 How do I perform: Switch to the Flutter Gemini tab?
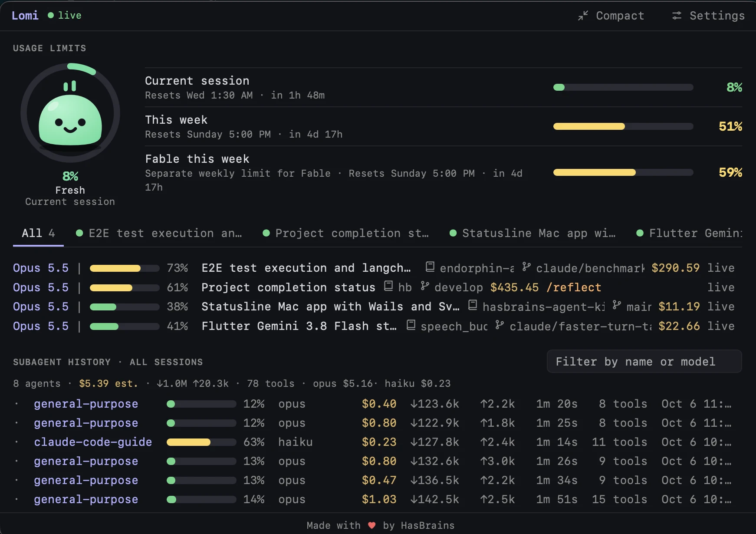tap(689, 233)
